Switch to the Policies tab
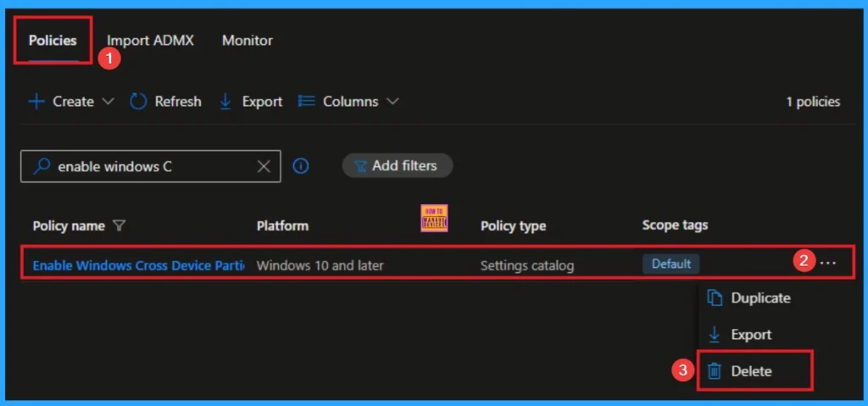Screen dimensions: 868x406 (53, 41)
